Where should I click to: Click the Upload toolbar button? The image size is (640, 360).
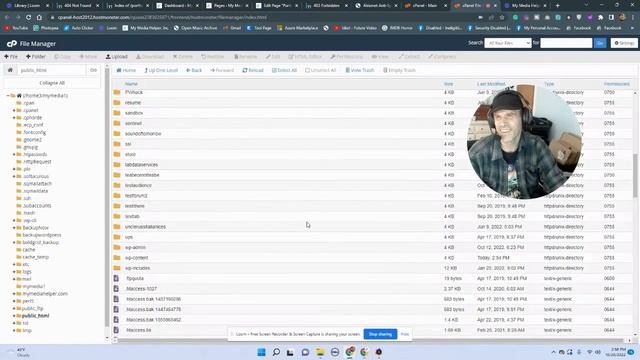click(117, 57)
